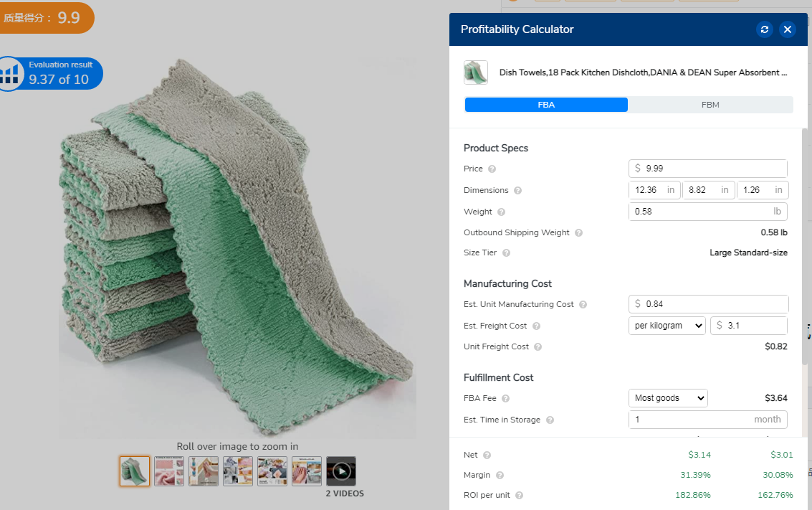
Task: Click the refresh icon in calculator header
Action: coord(765,29)
